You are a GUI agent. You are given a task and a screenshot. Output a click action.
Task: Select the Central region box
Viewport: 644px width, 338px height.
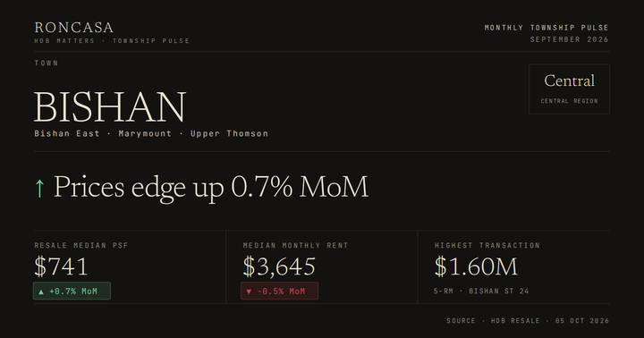pos(569,89)
